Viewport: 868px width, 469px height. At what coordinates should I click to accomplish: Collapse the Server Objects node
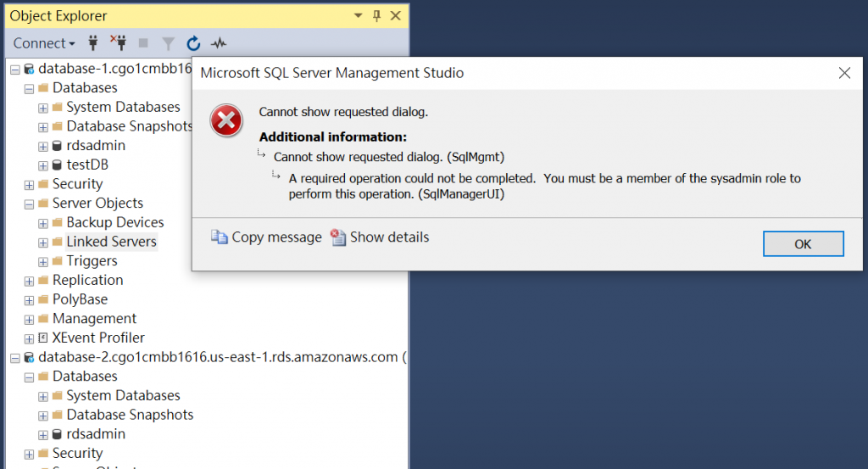click(29, 204)
